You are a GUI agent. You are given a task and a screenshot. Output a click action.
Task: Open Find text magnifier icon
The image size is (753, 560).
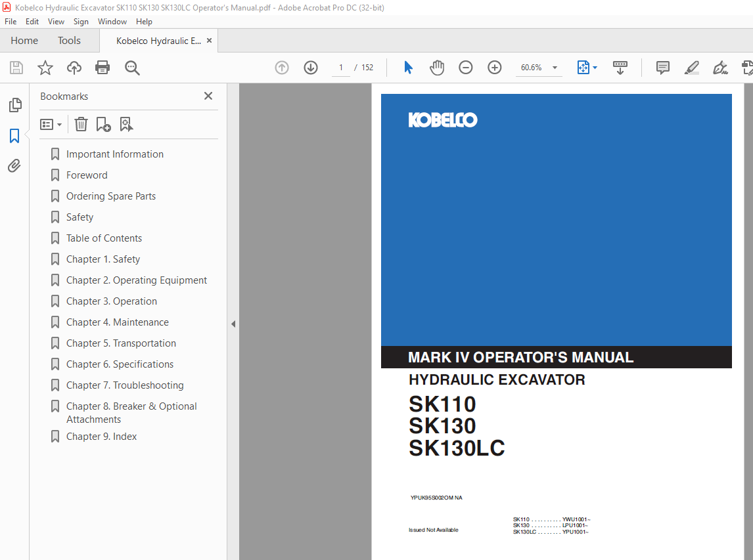click(132, 68)
